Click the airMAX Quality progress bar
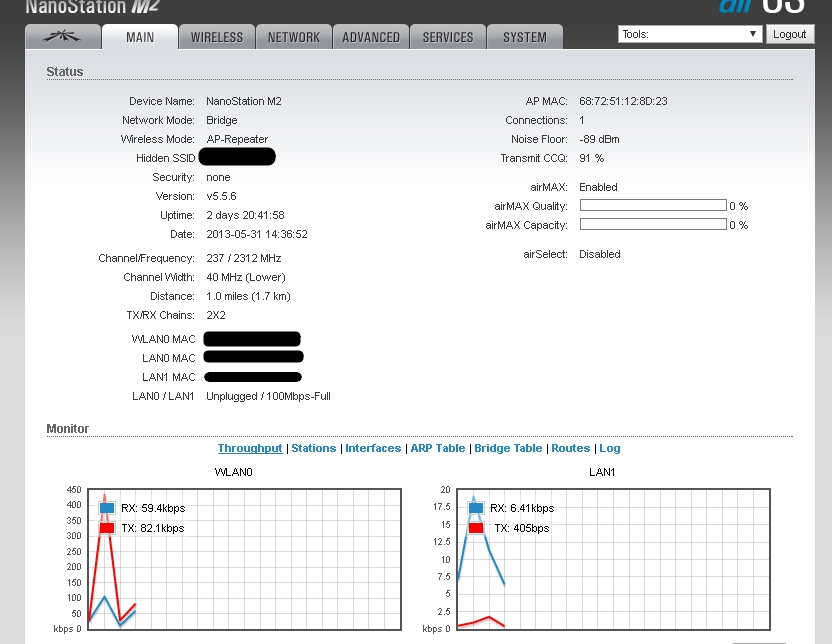 pyautogui.click(x=653, y=205)
